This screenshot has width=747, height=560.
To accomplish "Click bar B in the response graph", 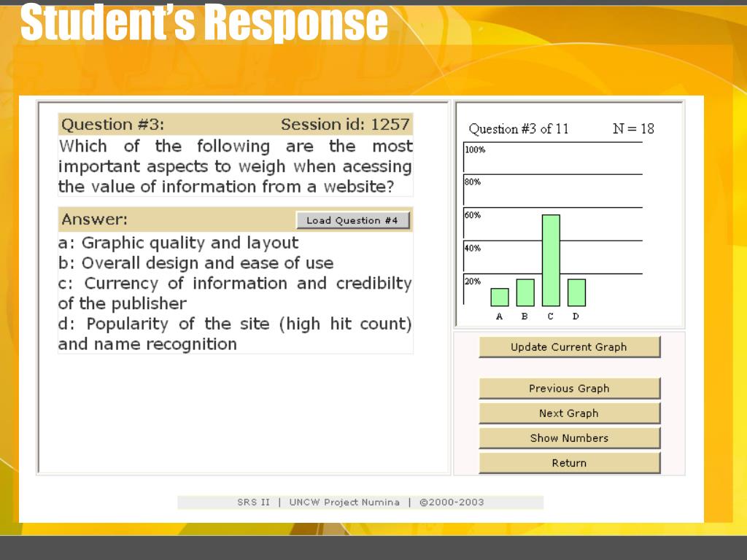I will click(525, 292).
